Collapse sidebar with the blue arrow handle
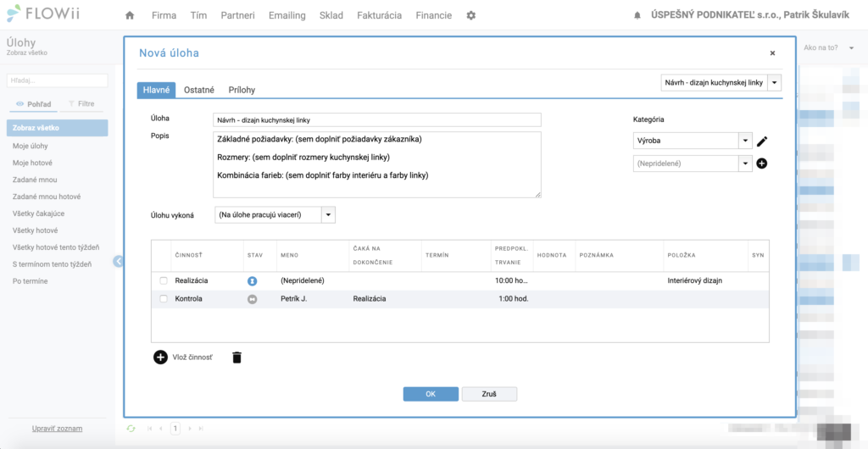 tap(118, 261)
